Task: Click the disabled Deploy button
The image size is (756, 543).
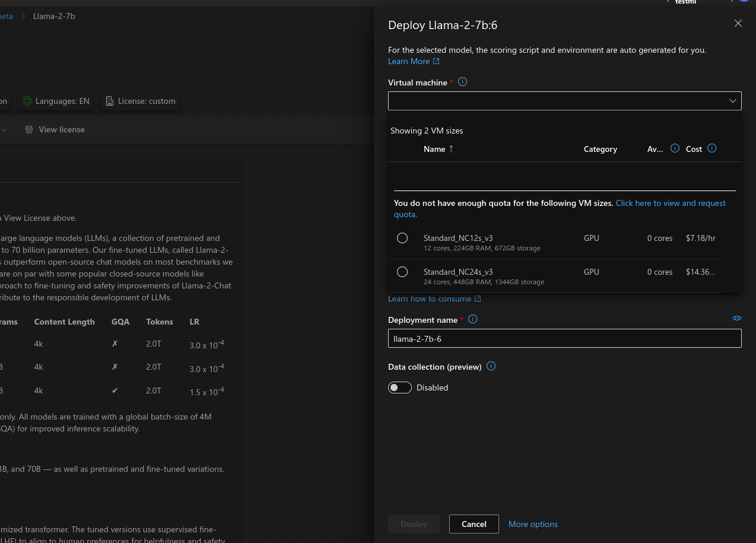Action: tap(414, 524)
